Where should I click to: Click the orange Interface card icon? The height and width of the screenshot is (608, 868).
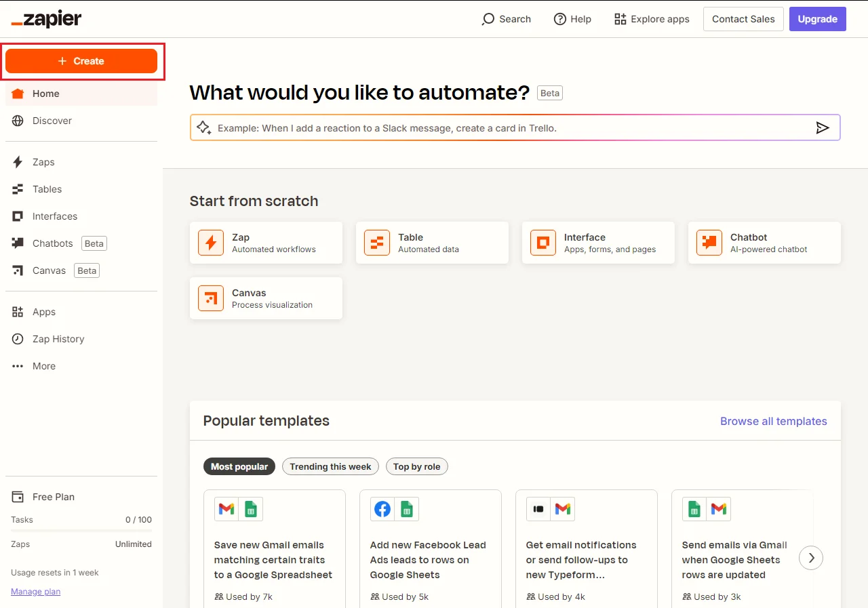tap(543, 243)
